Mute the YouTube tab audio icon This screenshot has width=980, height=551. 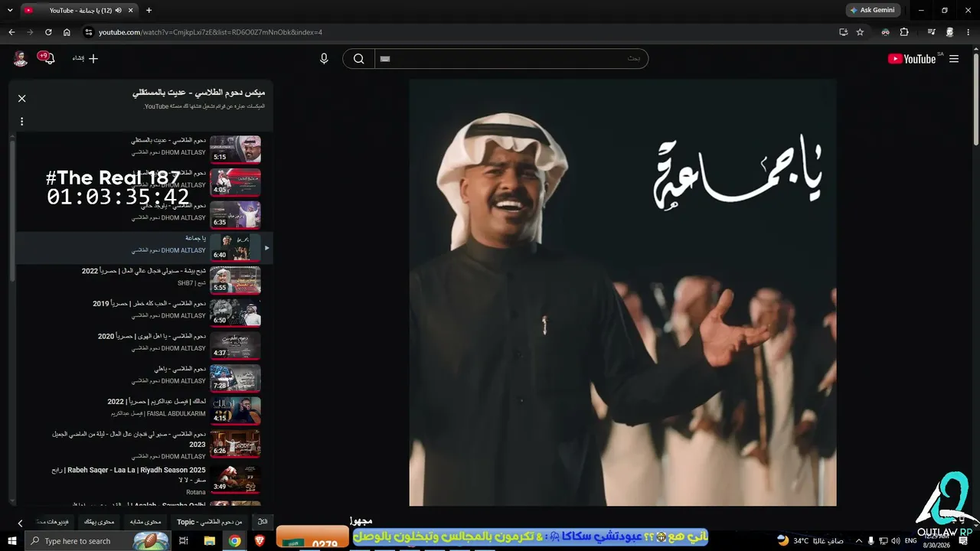tap(119, 11)
